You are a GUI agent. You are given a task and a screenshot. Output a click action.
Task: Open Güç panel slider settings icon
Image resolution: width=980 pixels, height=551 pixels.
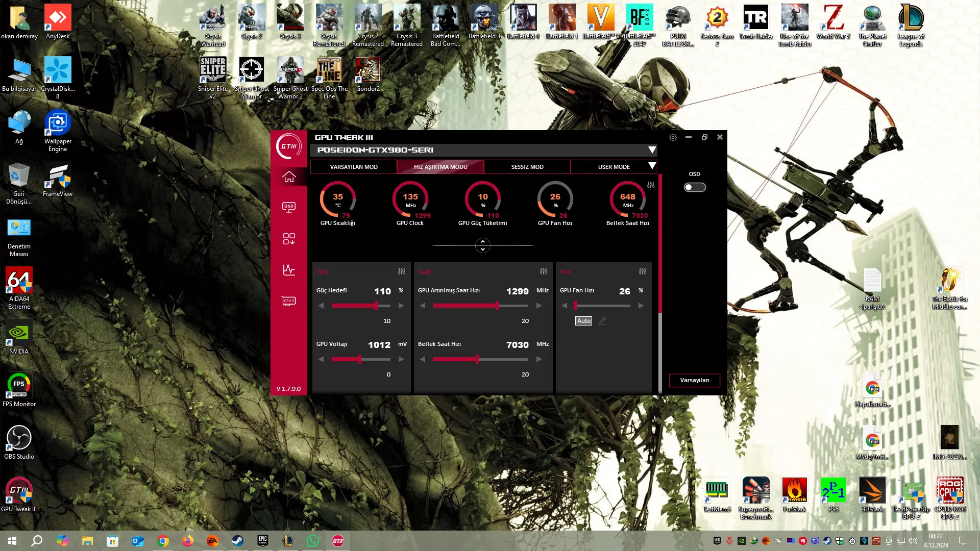click(402, 271)
